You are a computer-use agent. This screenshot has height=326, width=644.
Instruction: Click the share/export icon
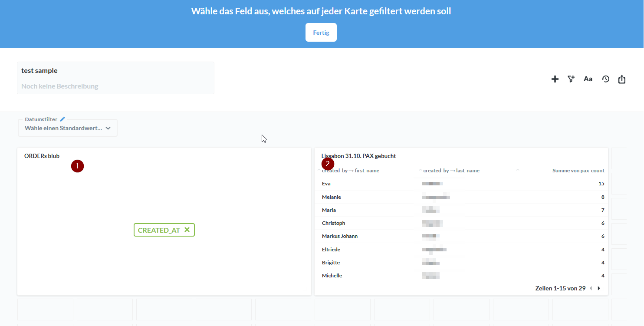pos(622,79)
